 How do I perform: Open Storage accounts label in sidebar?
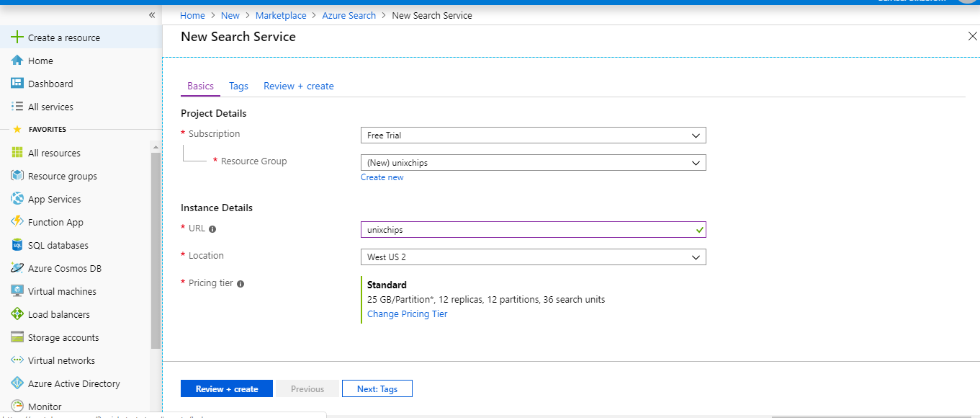pos(63,337)
